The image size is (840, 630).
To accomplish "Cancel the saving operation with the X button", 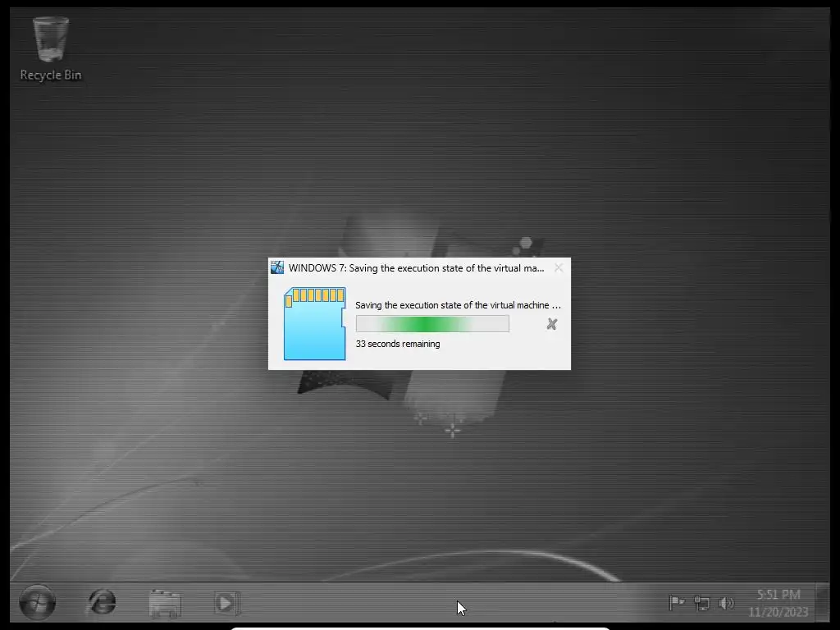I will 552,324.
